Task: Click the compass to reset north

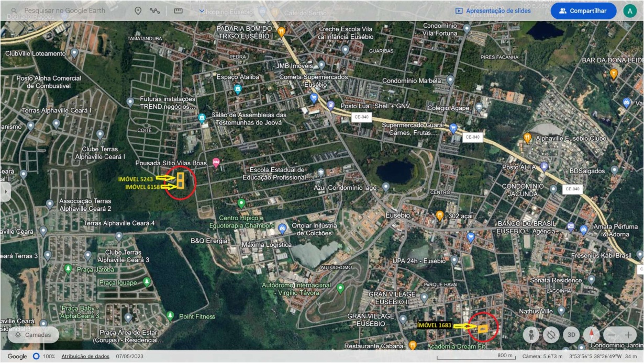Action: [592, 335]
